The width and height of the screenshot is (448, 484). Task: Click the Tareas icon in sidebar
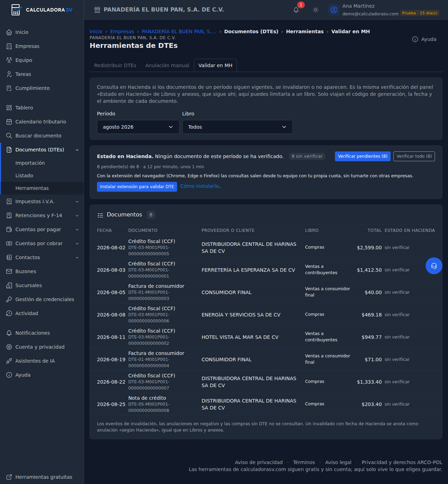coord(9,74)
